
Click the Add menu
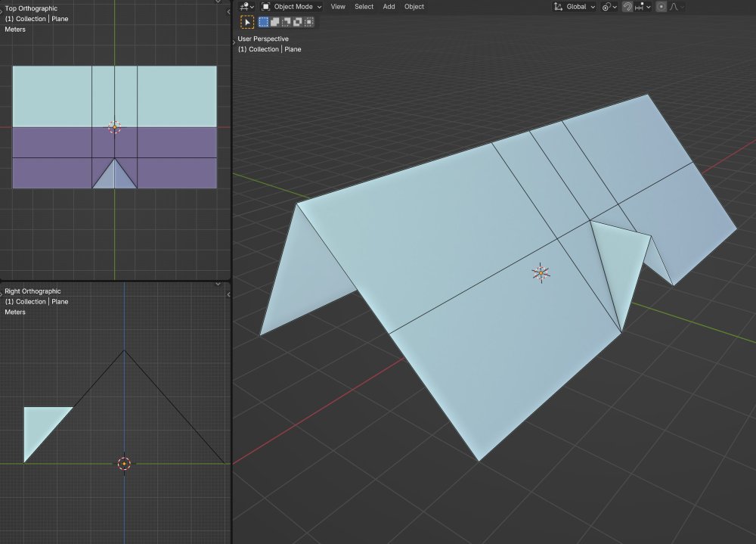tap(389, 7)
